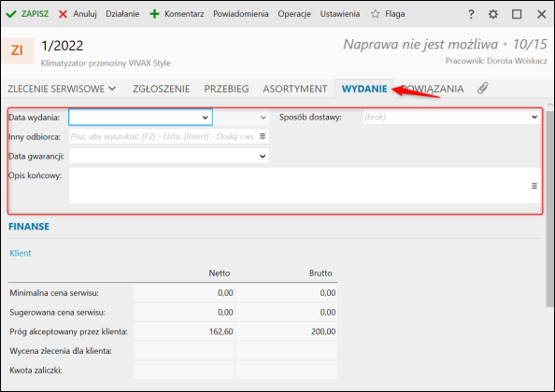This screenshot has height=392, width=555.
Task: Open the Operacje menu
Action: point(294,14)
